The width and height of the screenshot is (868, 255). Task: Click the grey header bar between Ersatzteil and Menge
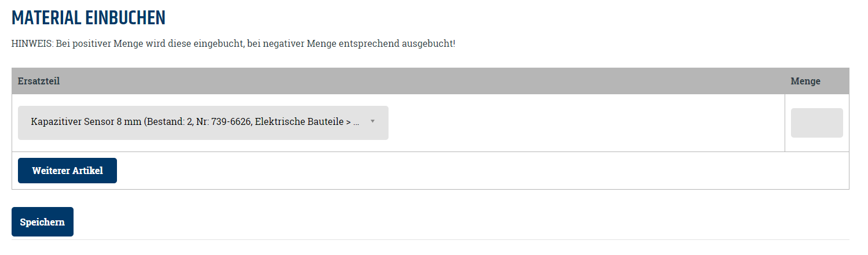[x=423, y=81]
